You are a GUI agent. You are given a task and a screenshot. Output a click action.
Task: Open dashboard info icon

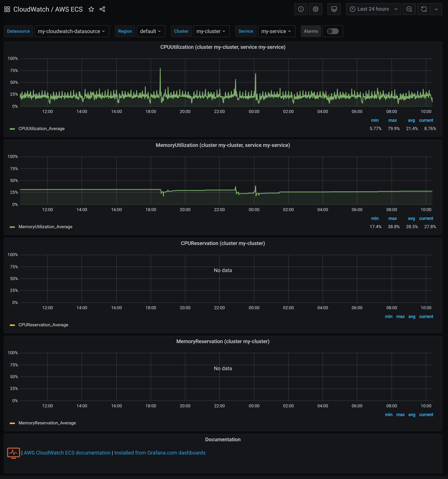point(301,9)
